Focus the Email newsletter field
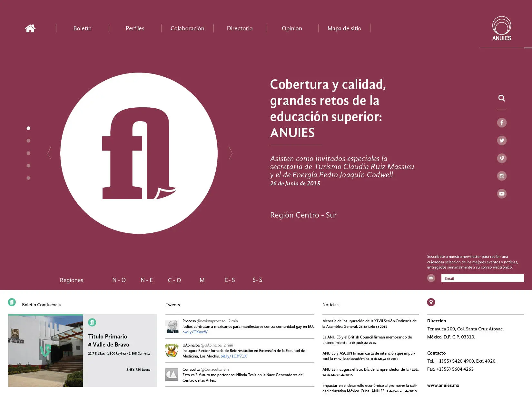 482,278
